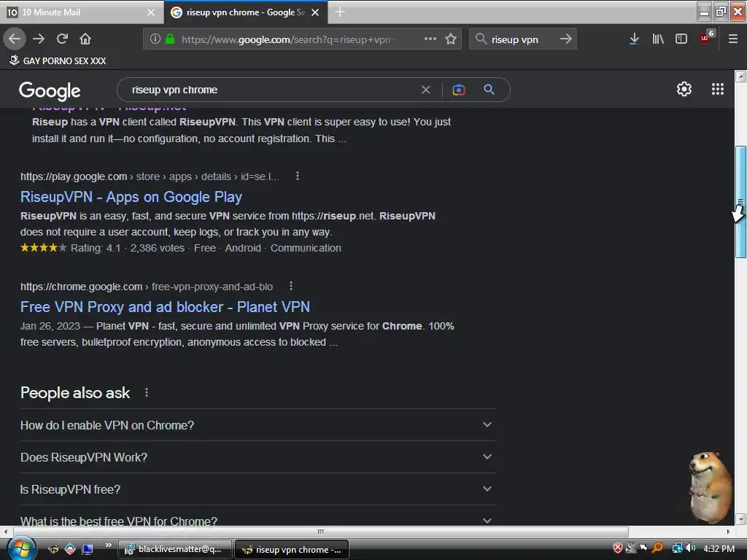Expand 'Is RiseupVPN free?' question

(x=258, y=489)
